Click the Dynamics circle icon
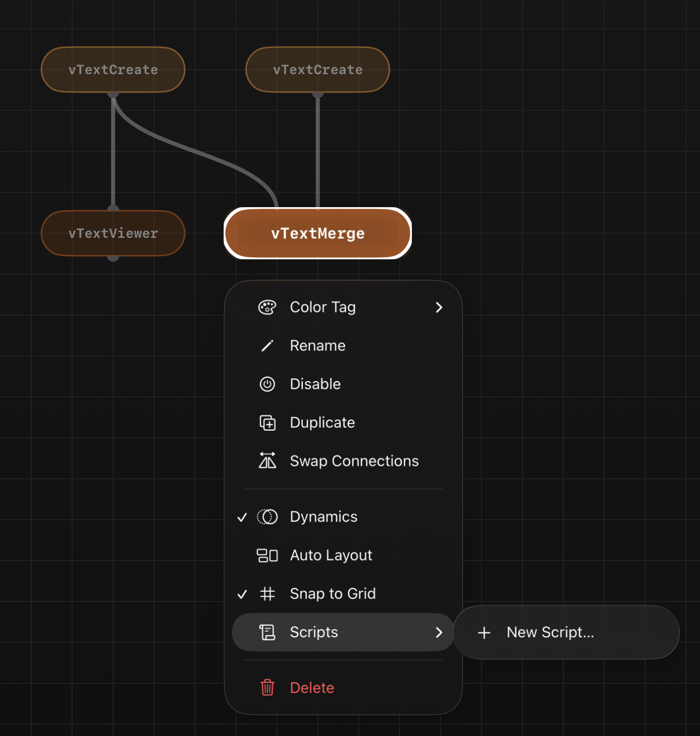This screenshot has width=700, height=736. coord(267,517)
